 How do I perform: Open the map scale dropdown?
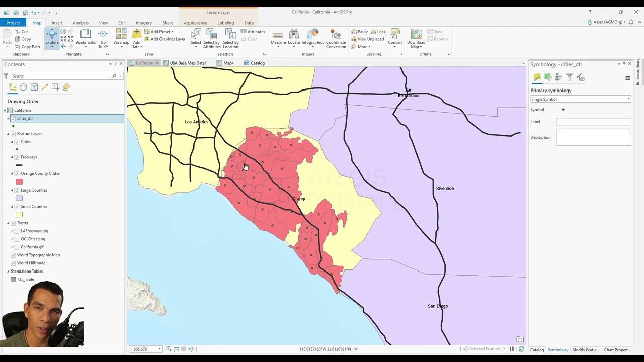click(x=160, y=349)
